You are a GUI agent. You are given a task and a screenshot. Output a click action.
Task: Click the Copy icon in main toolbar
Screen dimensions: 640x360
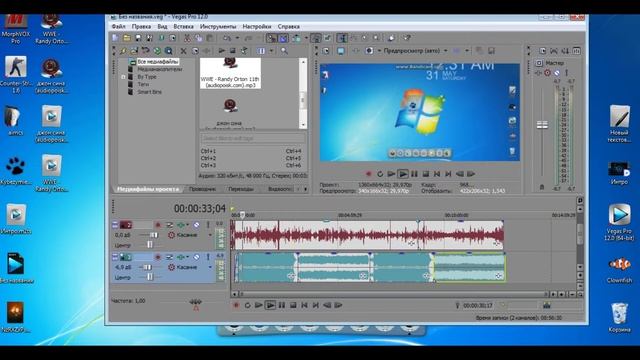198,38
